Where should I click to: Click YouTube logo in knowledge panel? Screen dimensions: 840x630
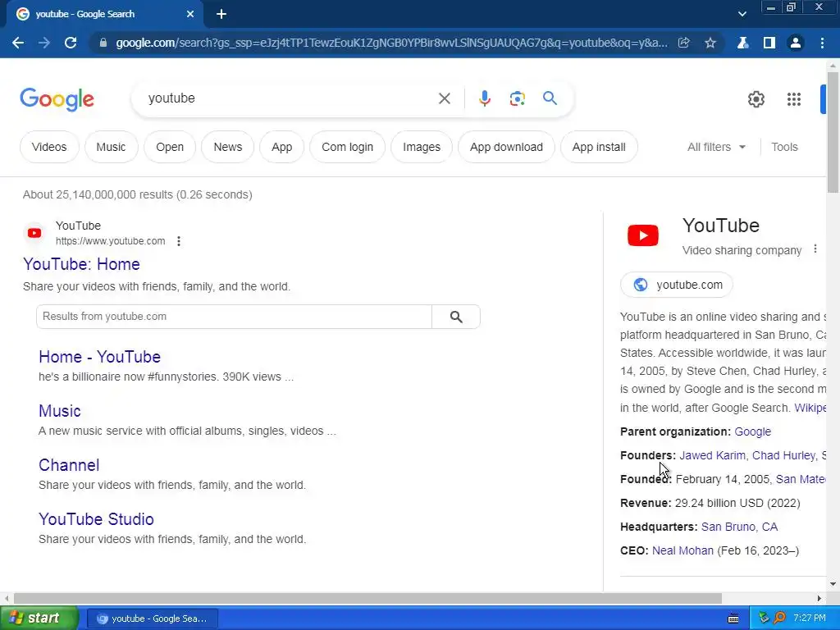(x=643, y=235)
